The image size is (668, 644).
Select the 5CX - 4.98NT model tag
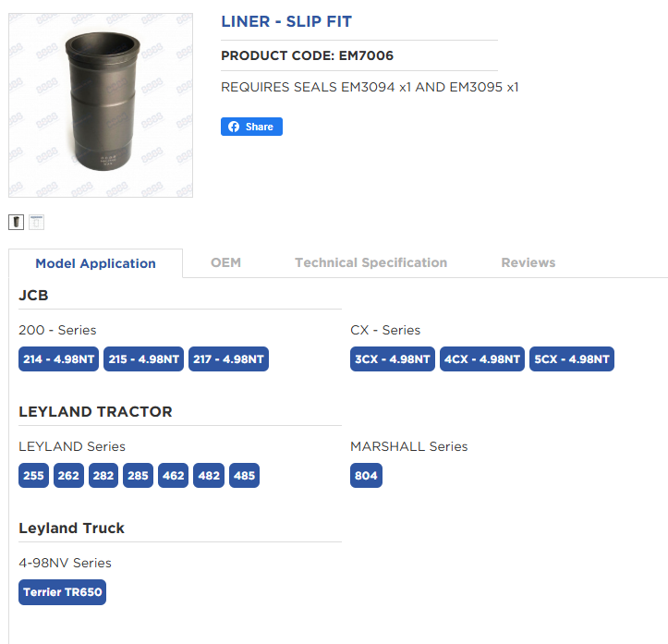(572, 359)
